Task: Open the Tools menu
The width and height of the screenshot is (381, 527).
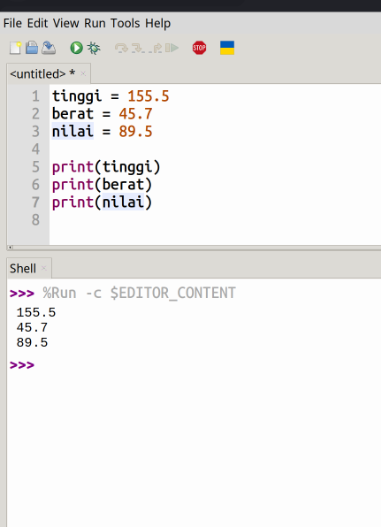Action: coord(125,23)
